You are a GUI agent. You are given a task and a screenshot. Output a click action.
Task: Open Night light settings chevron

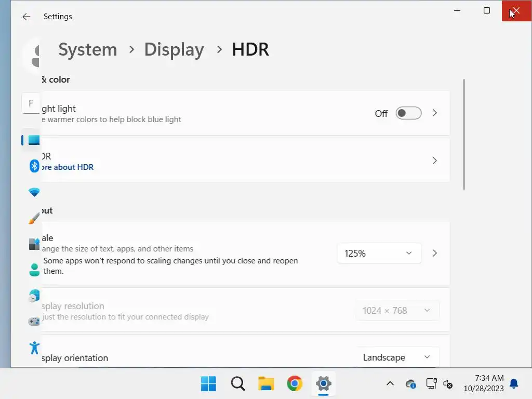coord(435,113)
